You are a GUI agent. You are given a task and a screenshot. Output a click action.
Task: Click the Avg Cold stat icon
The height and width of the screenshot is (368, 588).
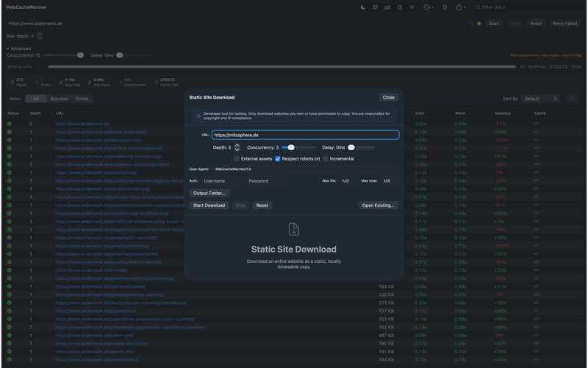pos(61,82)
